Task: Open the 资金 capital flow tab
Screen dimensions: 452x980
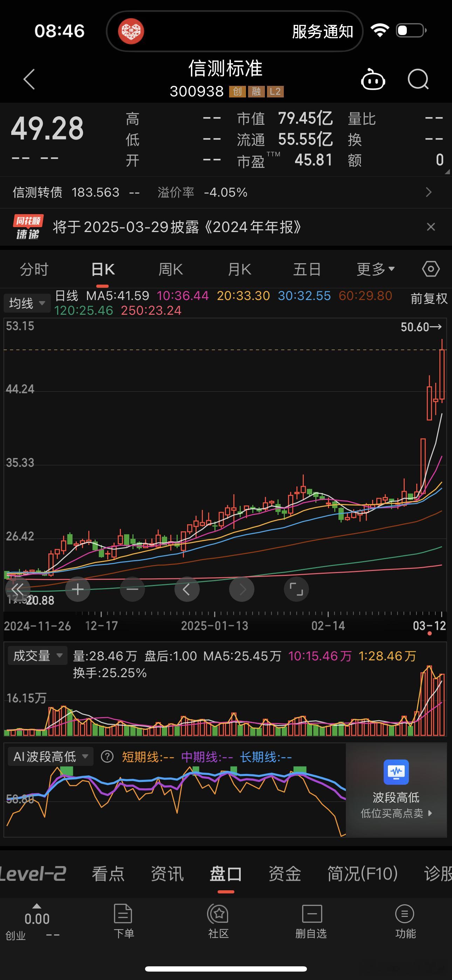Action: tap(285, 873)
